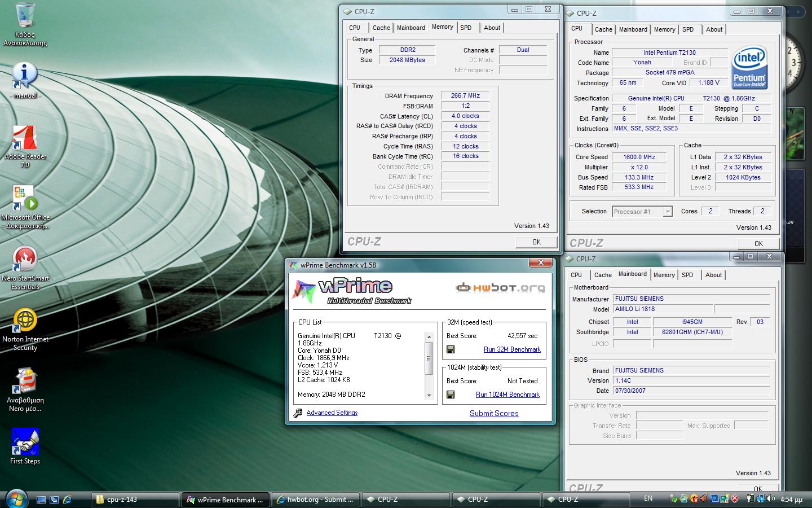Click the floppy save icon beside Run 32M Benchmark

(x=451, y=349)
